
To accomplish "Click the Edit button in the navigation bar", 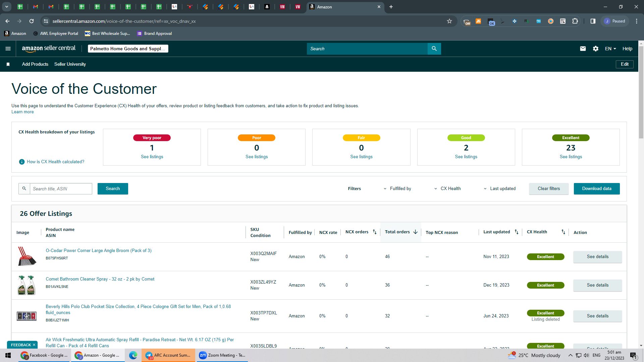I will point(625,64).
